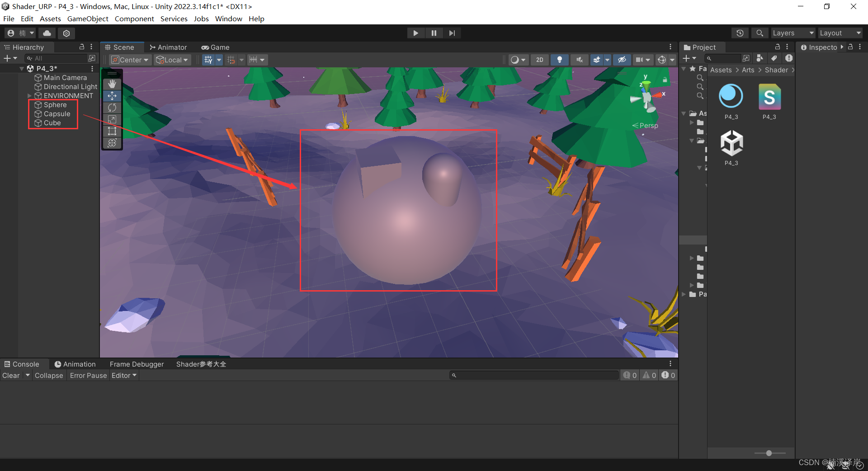Toggle Error Pause in the Console

click(x=88, y=376)
